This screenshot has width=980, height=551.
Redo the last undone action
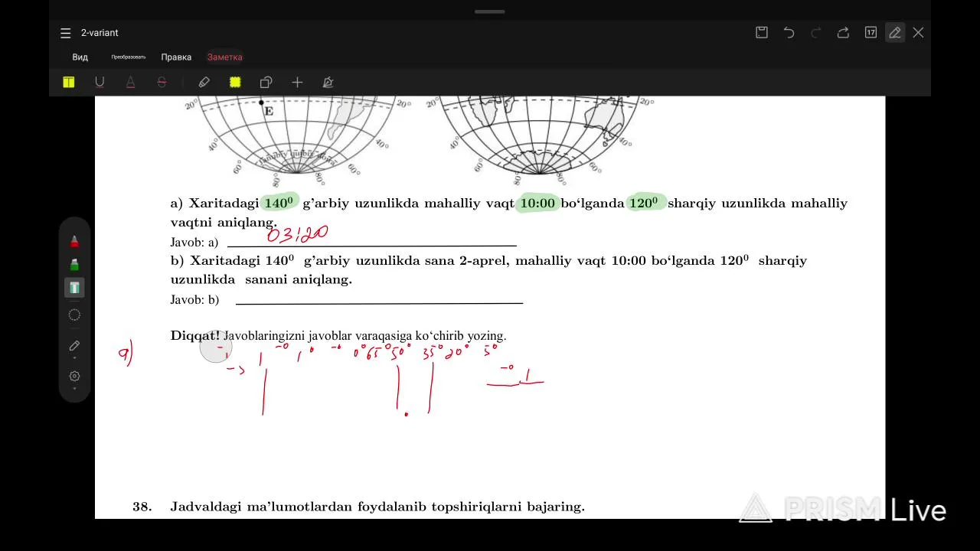pyautogui.click(x=816, y=32)
